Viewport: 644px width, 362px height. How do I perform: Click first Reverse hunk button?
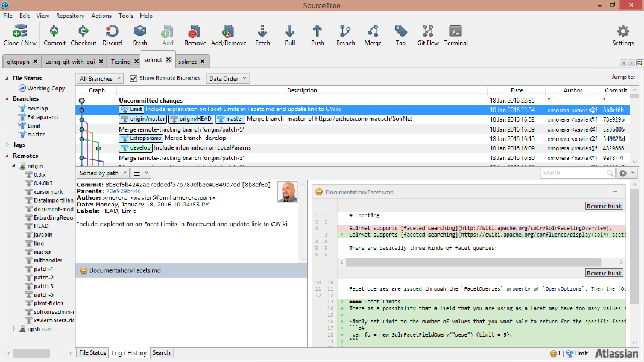[604, 206]
